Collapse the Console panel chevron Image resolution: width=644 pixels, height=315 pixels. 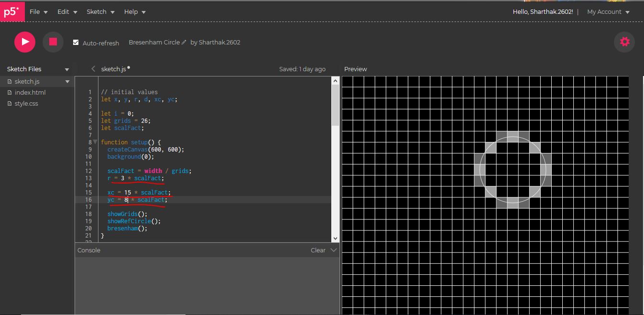tap(333, 250)
